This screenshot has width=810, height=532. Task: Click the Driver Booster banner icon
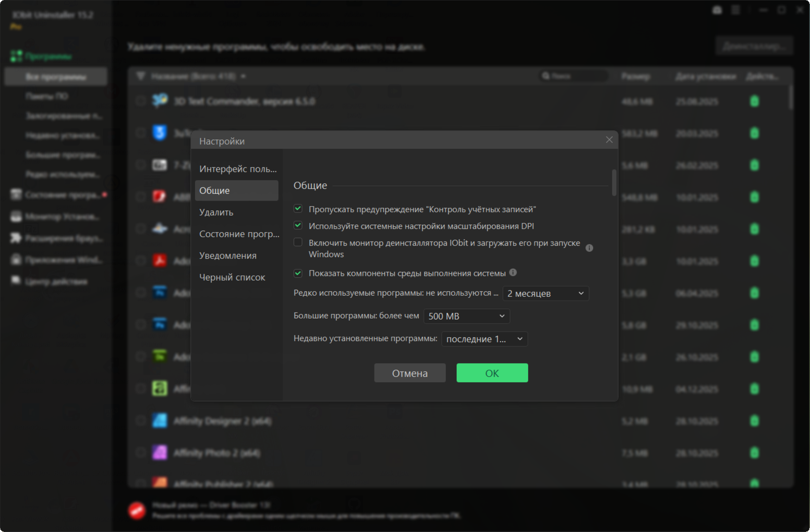137,510
